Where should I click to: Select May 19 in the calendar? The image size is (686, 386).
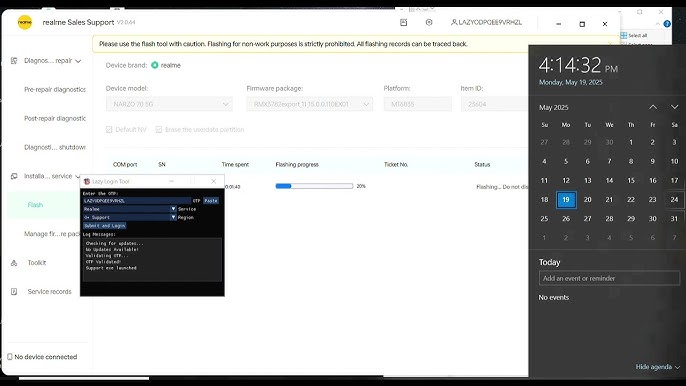[566, 200]
